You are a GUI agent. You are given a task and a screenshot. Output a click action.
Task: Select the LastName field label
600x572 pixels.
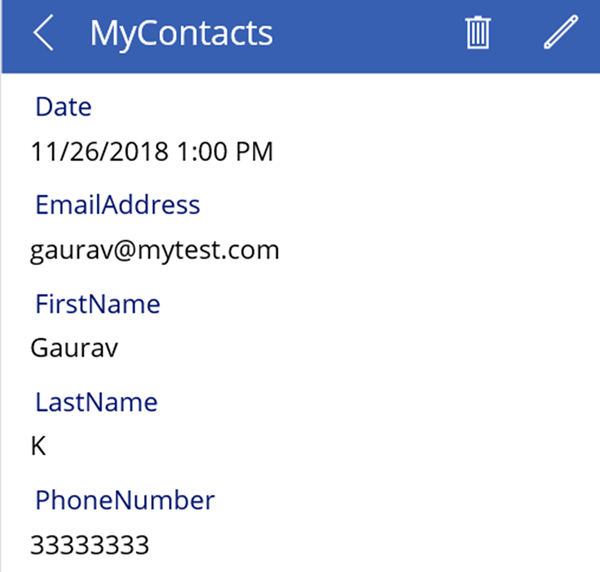(96, 402)
